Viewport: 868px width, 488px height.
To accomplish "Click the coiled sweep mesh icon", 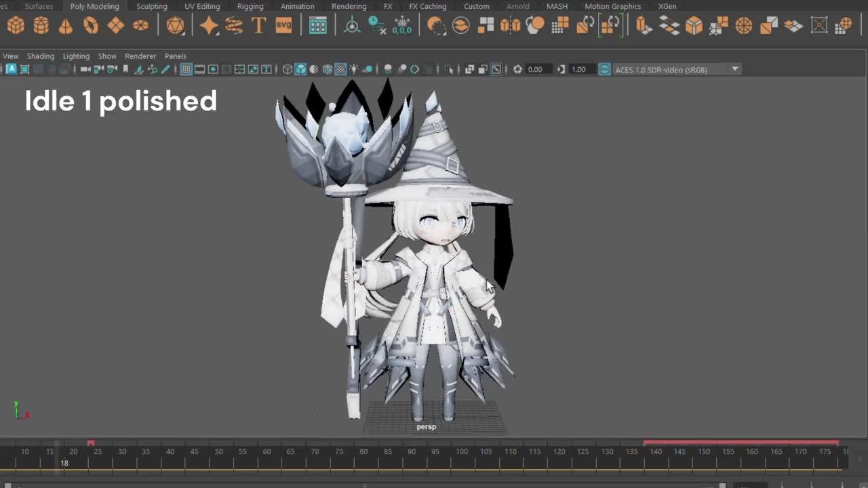I will pyautogui.click(x=234, y=26).
